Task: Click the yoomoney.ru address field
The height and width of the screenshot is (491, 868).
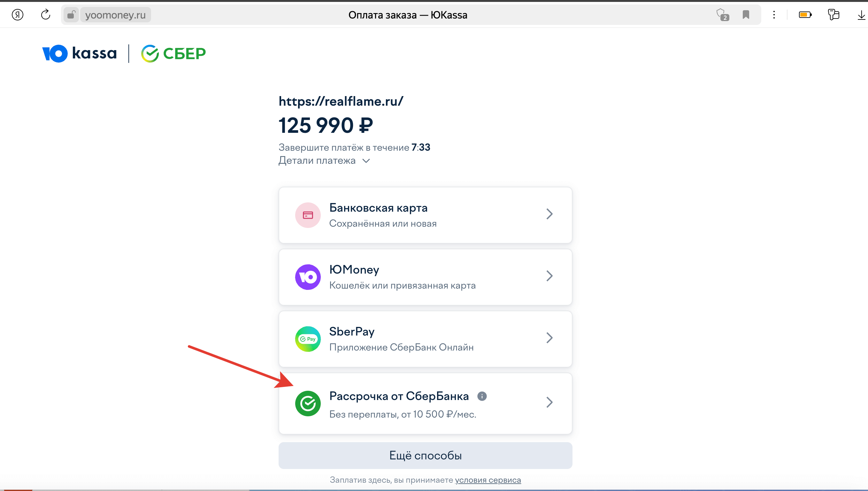Action: pyautogui.click(x=115, y=15)
